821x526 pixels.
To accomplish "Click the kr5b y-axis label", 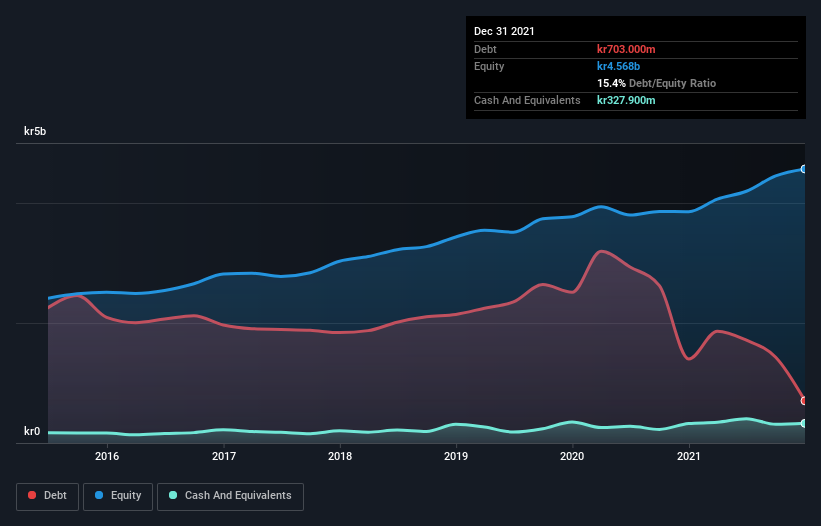I will click(x=35, y=131).
